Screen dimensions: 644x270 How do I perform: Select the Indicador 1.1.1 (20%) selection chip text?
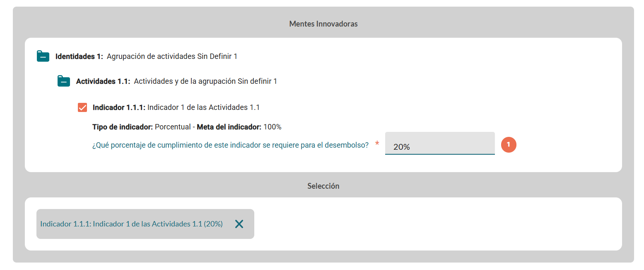tap(131, 224)
